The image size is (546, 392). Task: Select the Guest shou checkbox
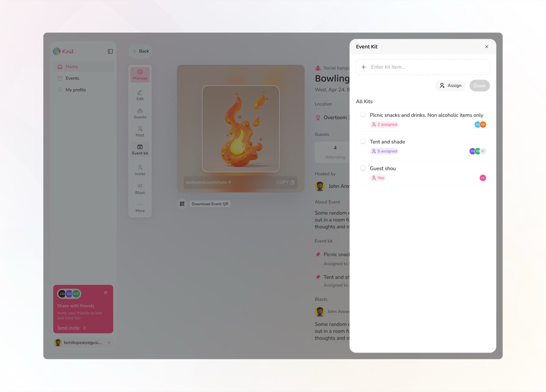pos(363,168)
